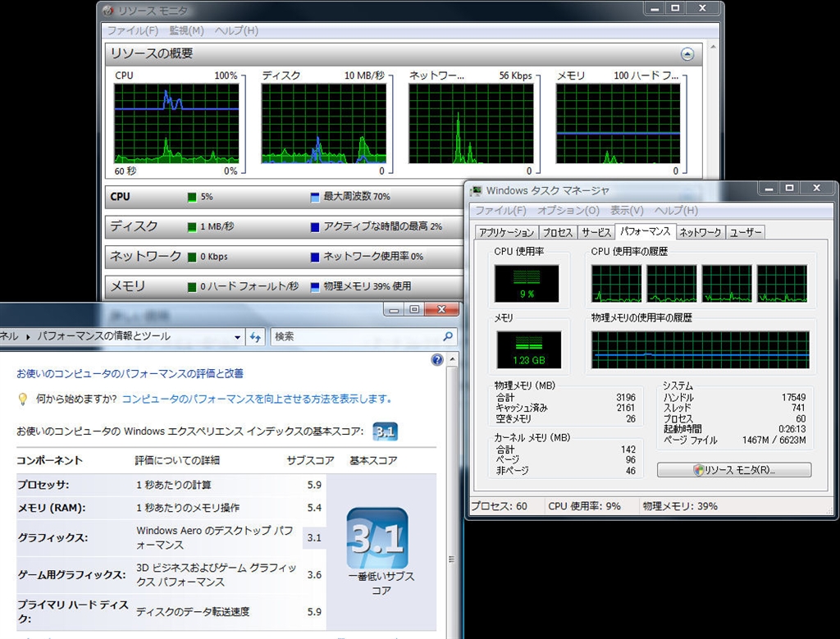840x639 pixels.
Task: Select the パフォーマンス tab
Action: [645, 230]
